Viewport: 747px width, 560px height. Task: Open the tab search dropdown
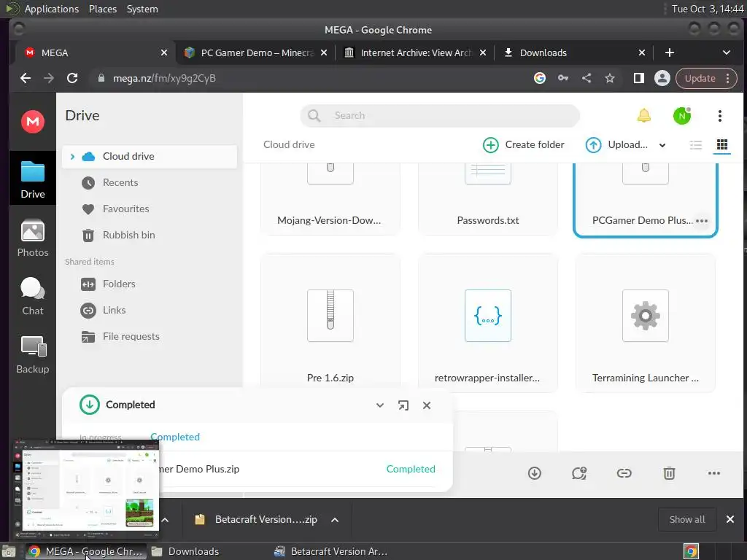click(726, 52)
